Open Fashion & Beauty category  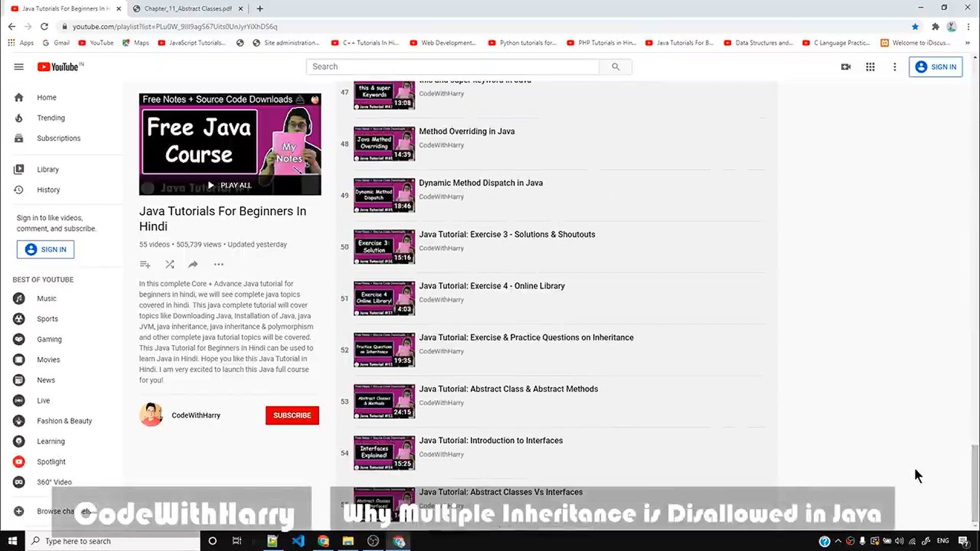(64, 421)
